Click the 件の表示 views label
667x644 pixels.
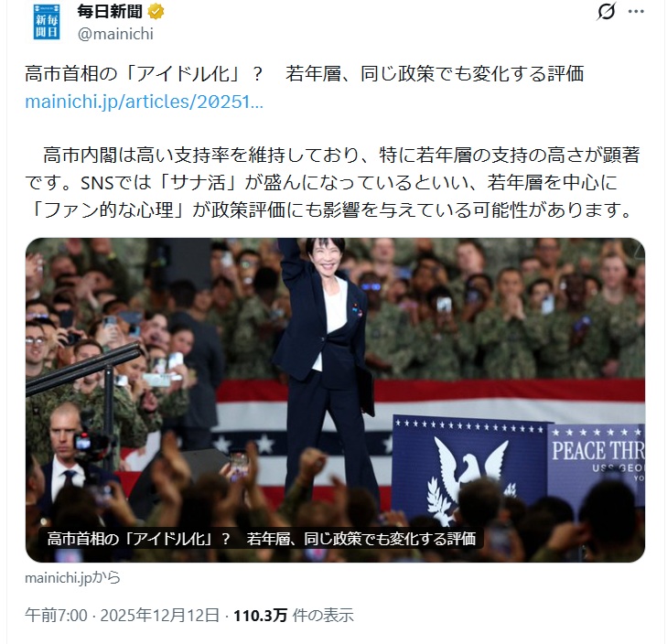pyautogui.click(x=323, y=615)
